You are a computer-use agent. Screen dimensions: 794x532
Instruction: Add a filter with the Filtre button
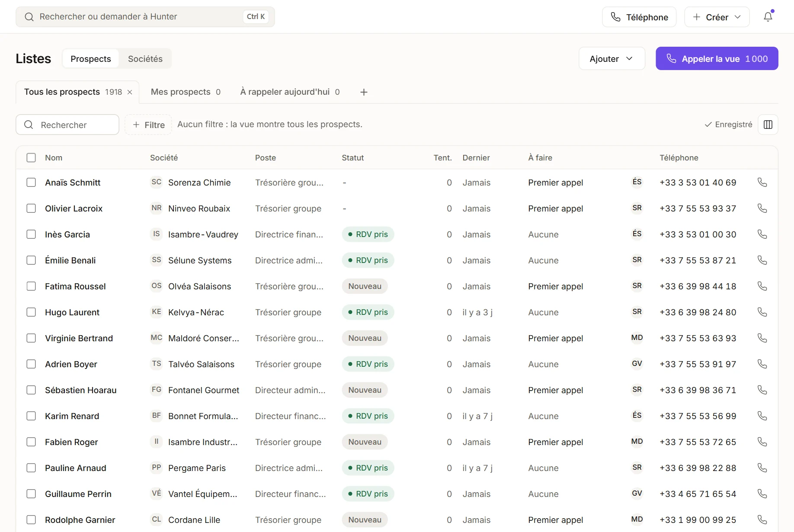click(148, 125)
